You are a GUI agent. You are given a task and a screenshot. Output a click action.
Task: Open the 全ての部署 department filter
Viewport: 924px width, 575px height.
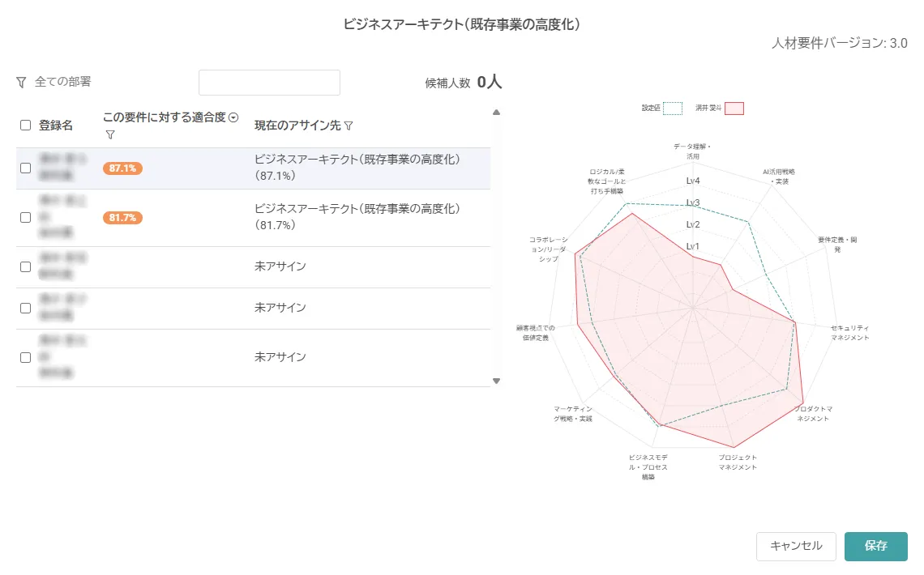(x=62, y=83)
